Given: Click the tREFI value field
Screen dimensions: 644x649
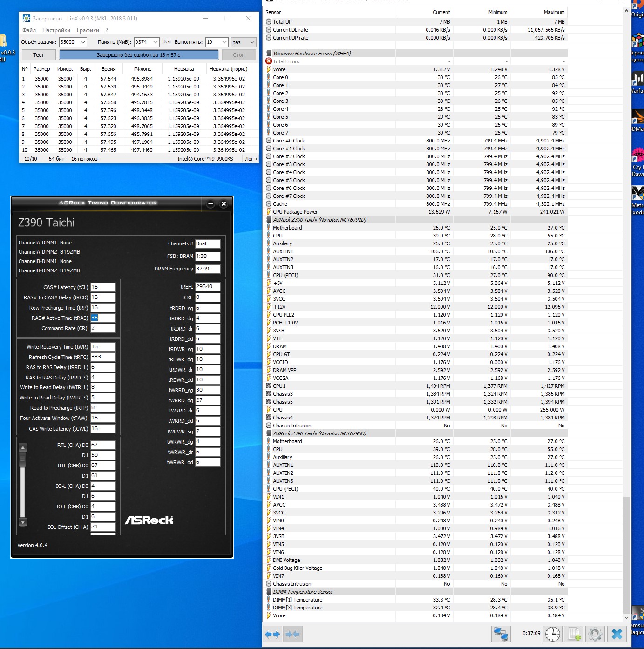Looking at the screenshot, I should coord(208,287).
